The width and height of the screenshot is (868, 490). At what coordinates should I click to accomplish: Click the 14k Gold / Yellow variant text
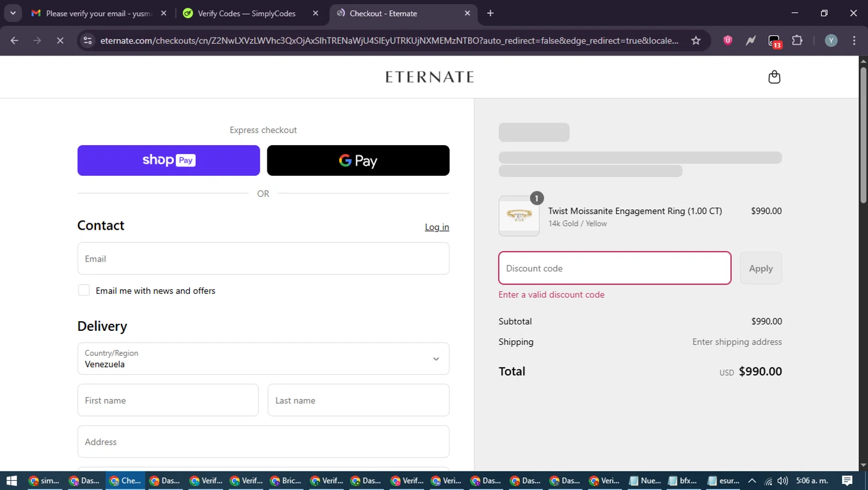click(578, 224)
